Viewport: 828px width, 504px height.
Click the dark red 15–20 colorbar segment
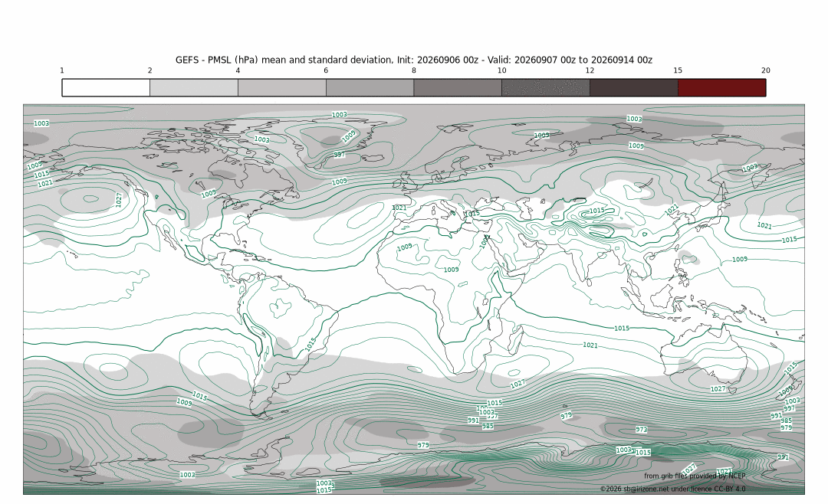tap(722, 87)
